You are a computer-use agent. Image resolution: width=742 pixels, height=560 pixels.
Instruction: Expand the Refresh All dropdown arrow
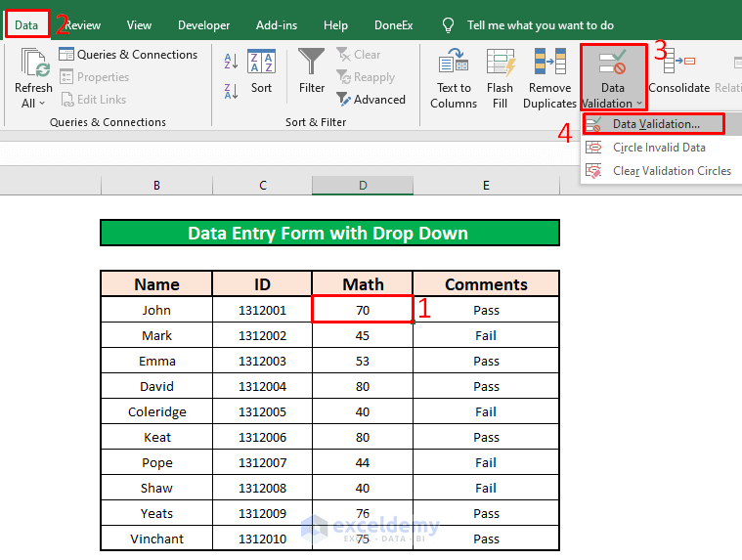[42, 104]
